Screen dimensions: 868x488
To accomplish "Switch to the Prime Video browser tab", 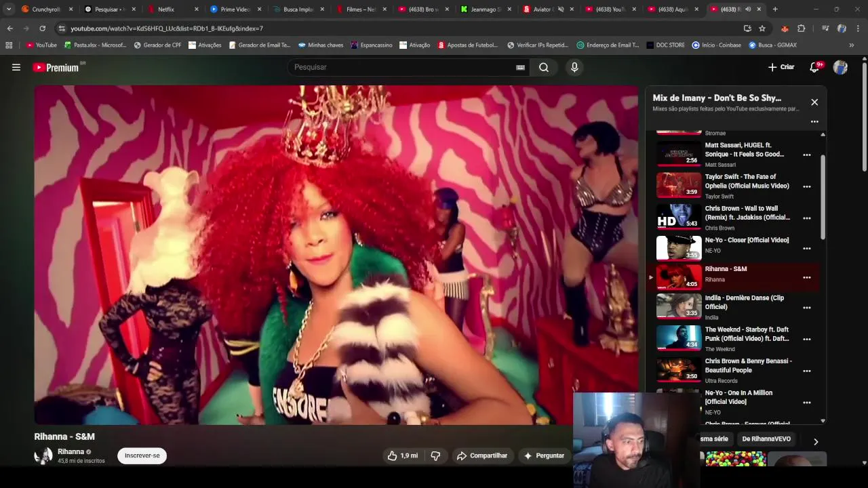I will click(x=235, y=9).
